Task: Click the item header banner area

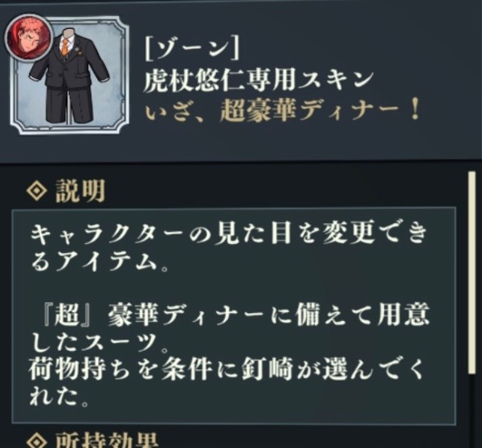Action: pyautogui.click(x=241, y=80)
